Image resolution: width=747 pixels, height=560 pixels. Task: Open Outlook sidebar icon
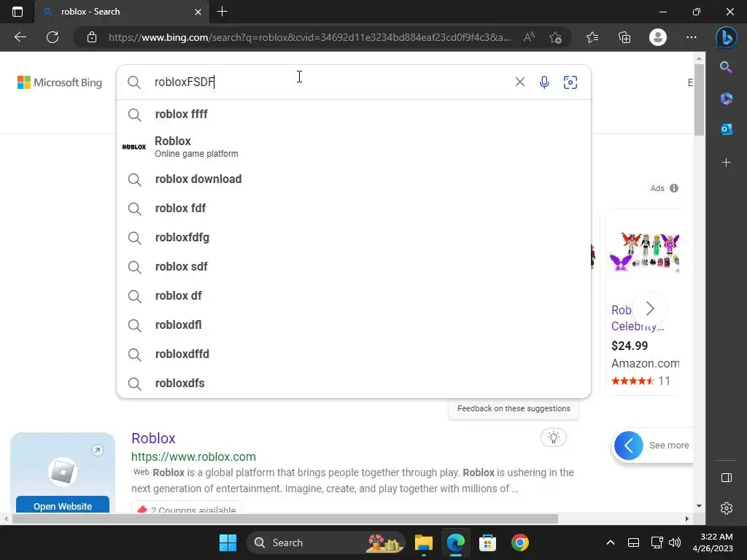tap(726, 129)
